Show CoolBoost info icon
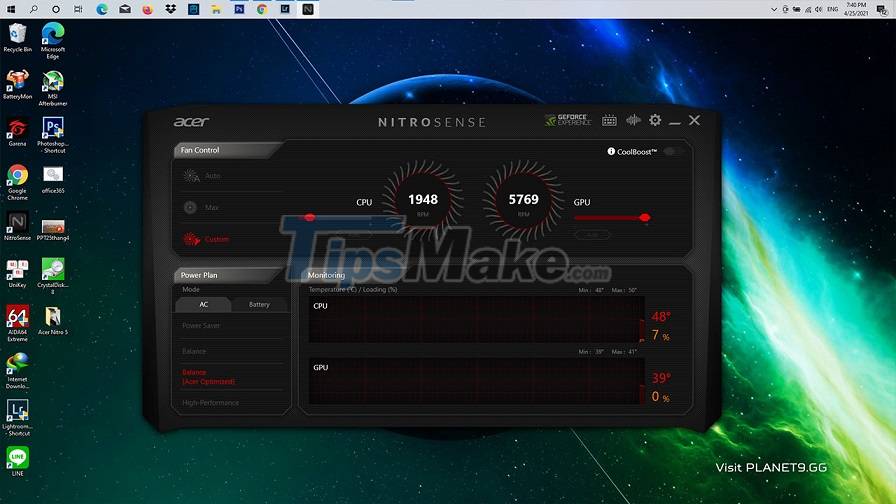Screen dimensions: 896x504 point(611,151)
